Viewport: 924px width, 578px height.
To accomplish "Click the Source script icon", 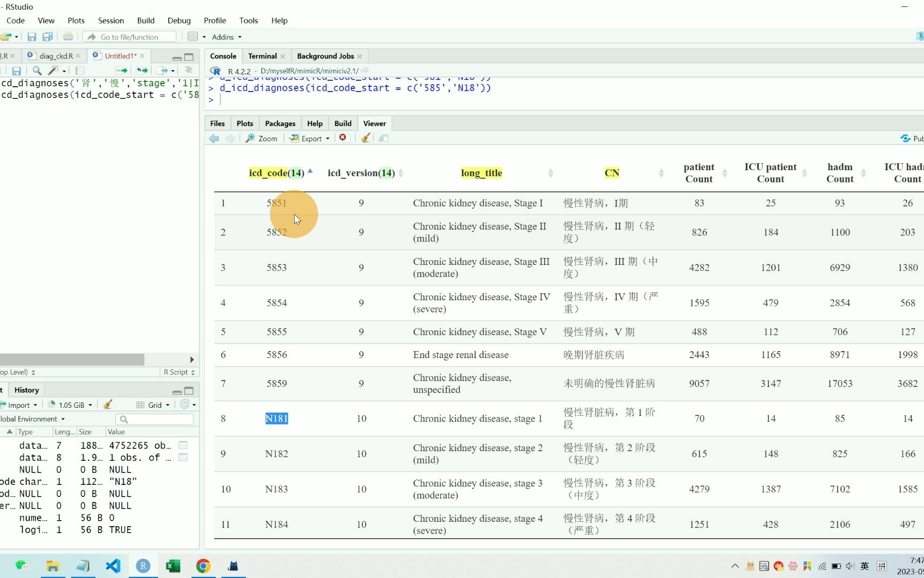I will (x=162, y=71).
